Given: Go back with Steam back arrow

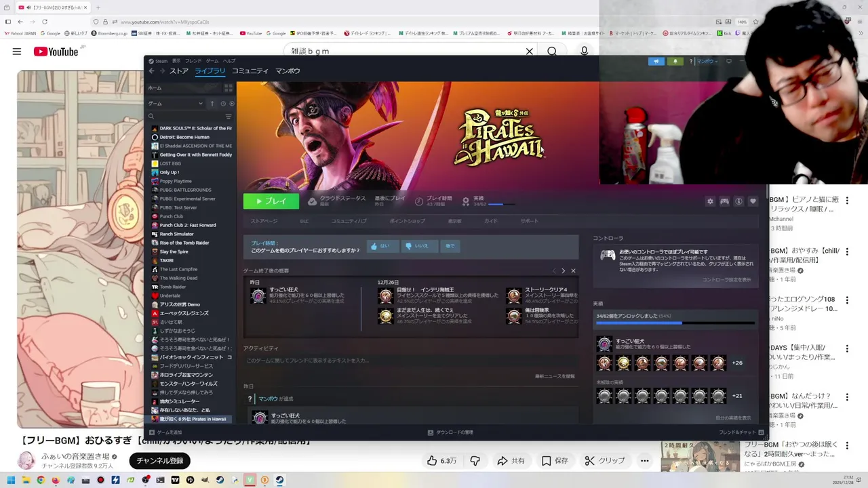Looking at the screenshot, I should click(x=152, y=71).
